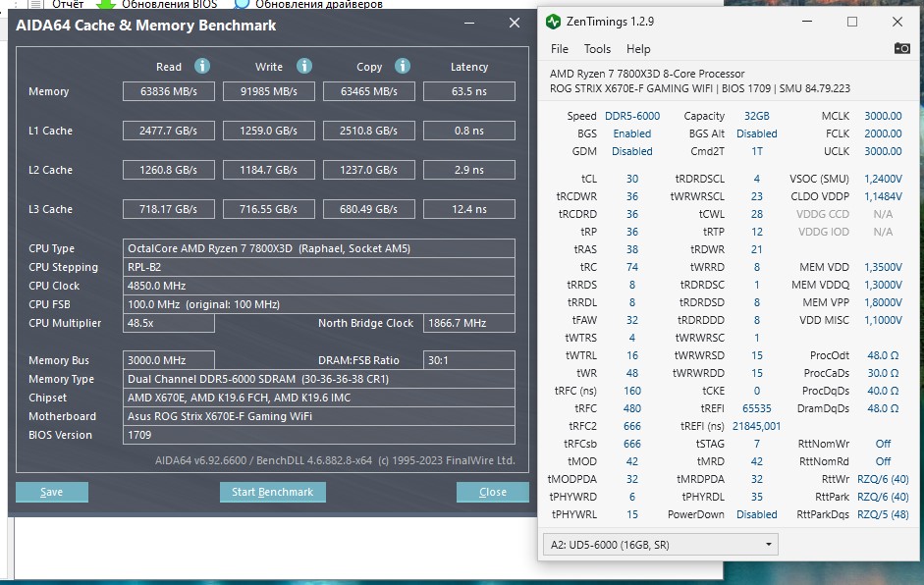Screen dimensions: 924x585
Task: Click FCLK 2000.00 value
Action: click(x=883, y=133)
